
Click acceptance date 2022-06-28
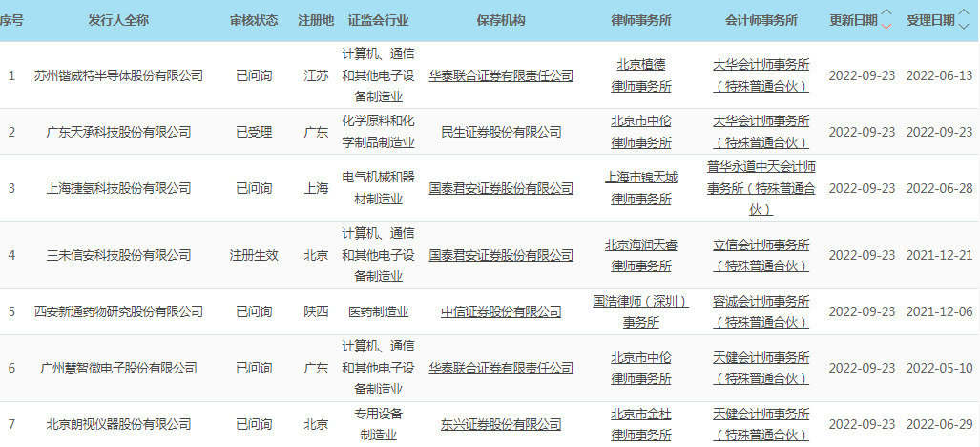point(939,188)
